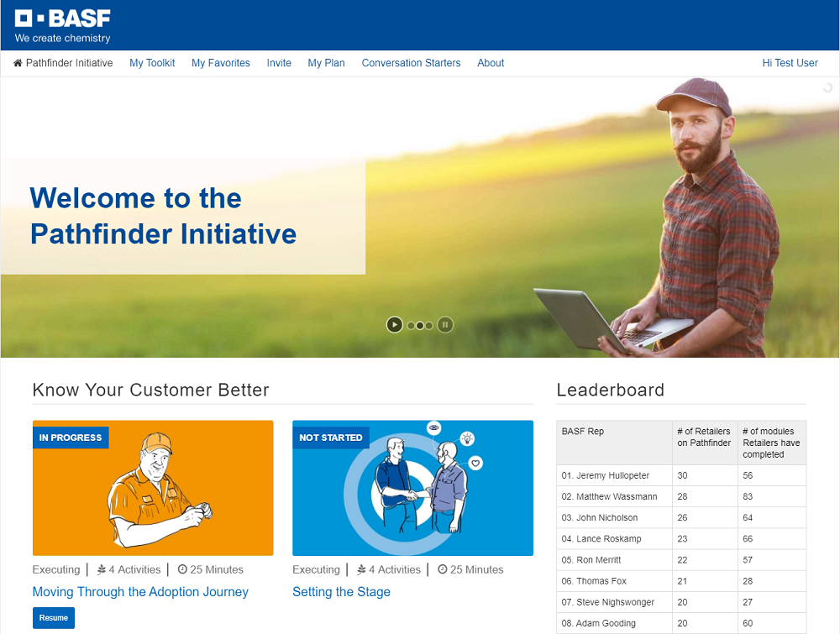Open Conversation Starters in the navigation
Image resolution: width=840 pixels, height=634 pixels.
411,63
